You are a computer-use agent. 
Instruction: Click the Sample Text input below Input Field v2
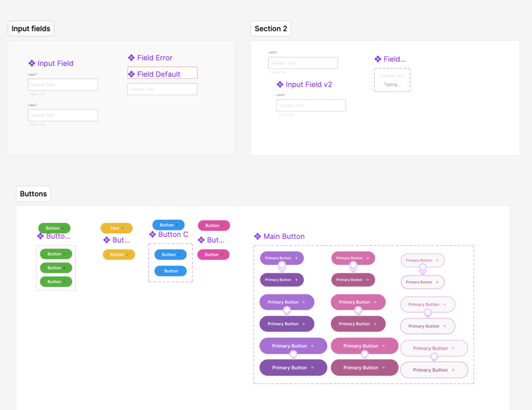(x=311, y=105)
